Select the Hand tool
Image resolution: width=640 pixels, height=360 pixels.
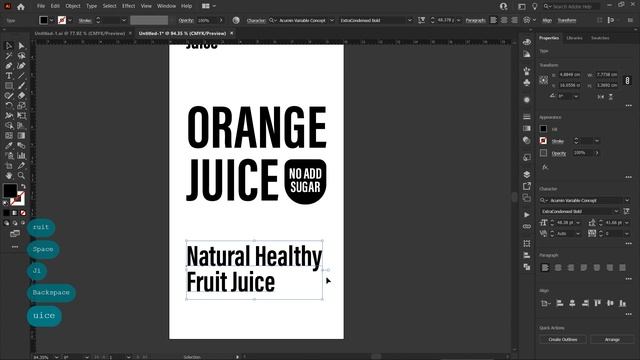[9, 176]
